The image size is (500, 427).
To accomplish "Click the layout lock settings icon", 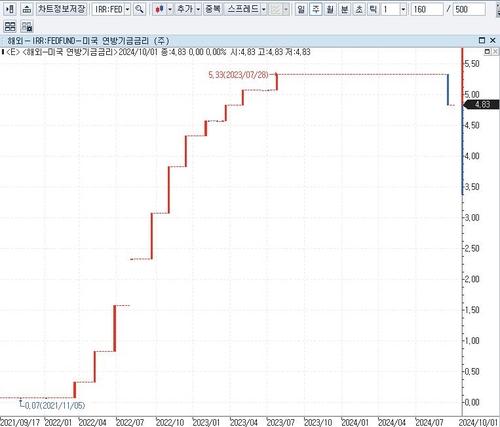I will coord(27,26).
